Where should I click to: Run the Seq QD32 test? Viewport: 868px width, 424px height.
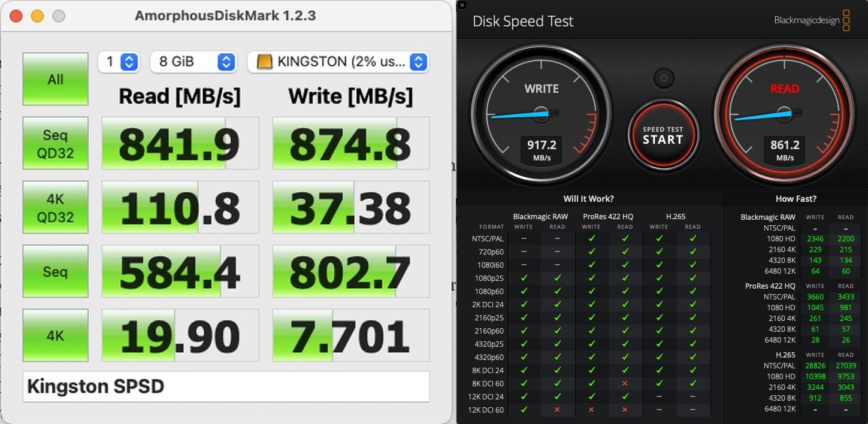tap(55, 144)
